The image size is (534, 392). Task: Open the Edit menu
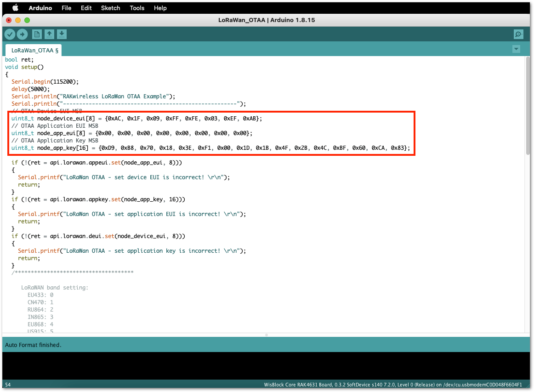click(x=86, y=8)
